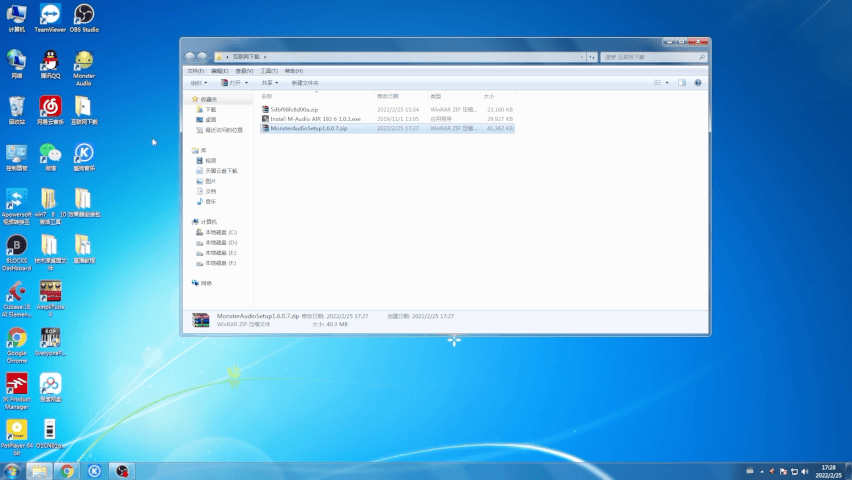The height and width of the screenshot is (480, 852).
Task: Select the PotPlayer 64 bit shortcut
Action: (16, 438)
